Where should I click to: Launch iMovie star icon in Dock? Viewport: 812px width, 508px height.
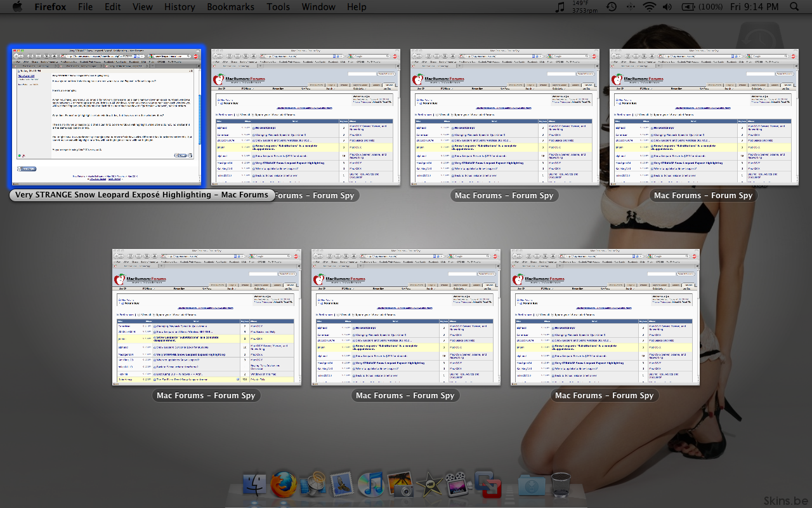(x=429, y=485)
